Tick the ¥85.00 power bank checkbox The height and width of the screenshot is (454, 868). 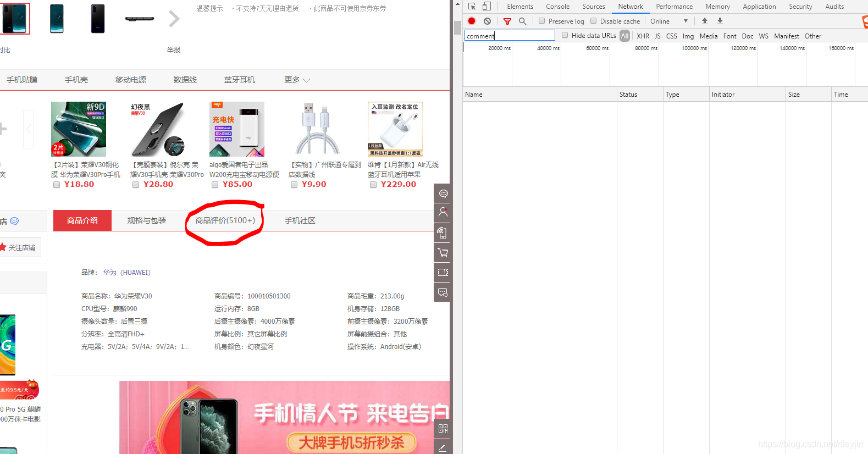(215, 185)
